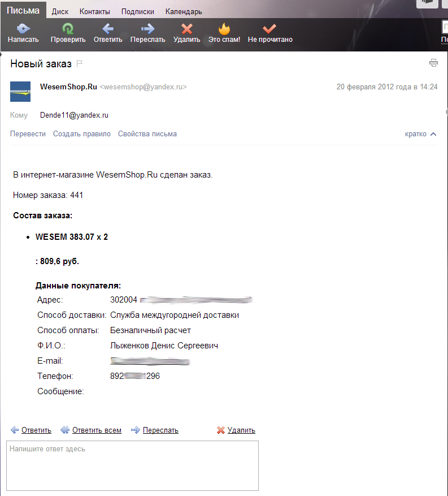Click the red Удалить cross in toolbar
The width and height of the screenshot is (448, 496).
click(x=187, y=29)
